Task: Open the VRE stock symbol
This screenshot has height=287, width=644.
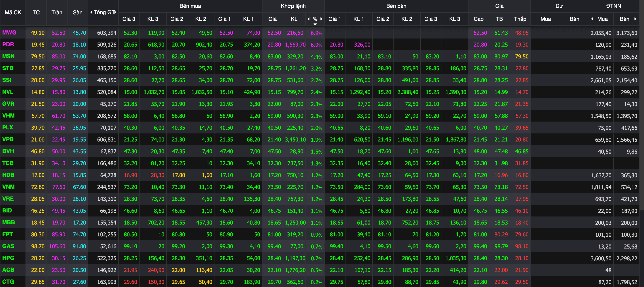Action: pos(8,199)
